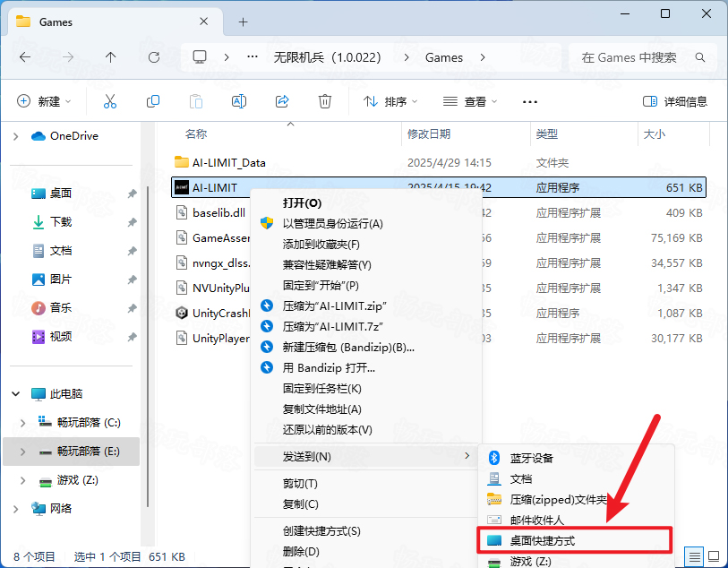Click 无限机兵 (1.0.022) breadcrumb
This screenshot has height=568, width=728.
click(x=328, y=57)
